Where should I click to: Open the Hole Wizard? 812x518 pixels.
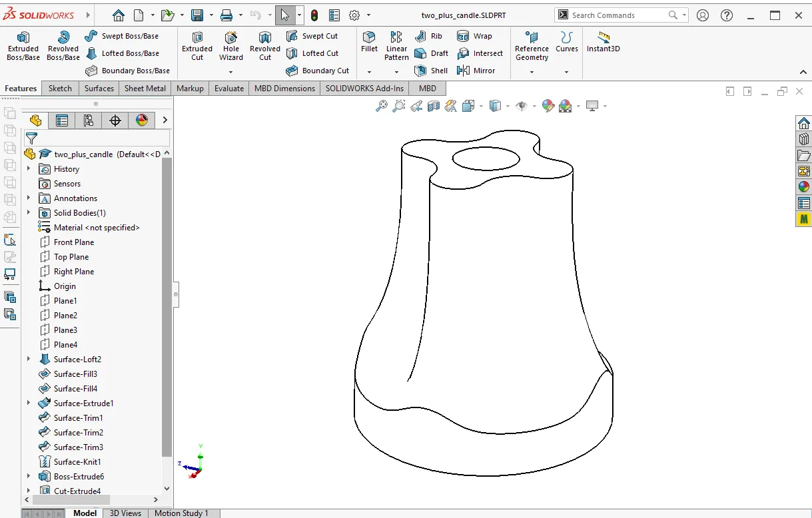[x=230, y=45]
